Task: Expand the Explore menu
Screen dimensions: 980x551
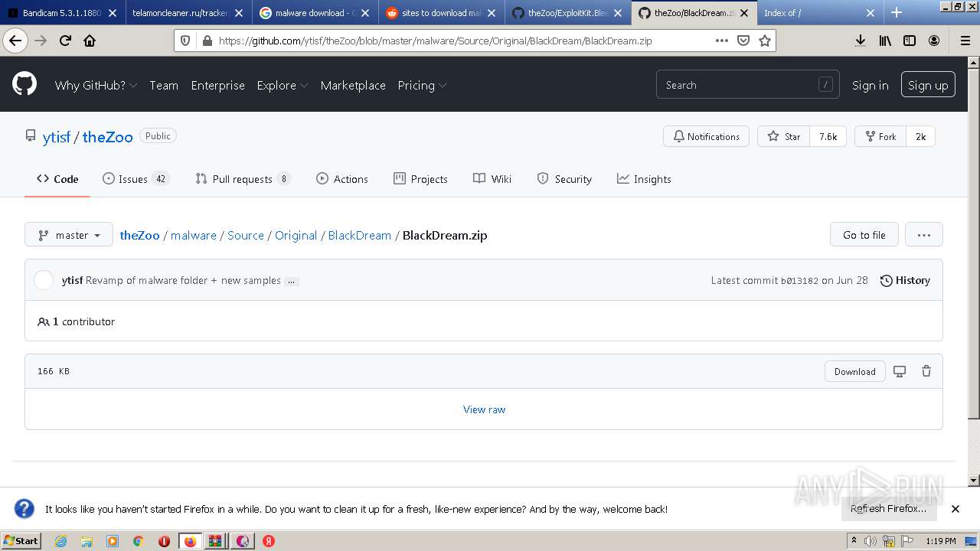Action: point(283,85)
